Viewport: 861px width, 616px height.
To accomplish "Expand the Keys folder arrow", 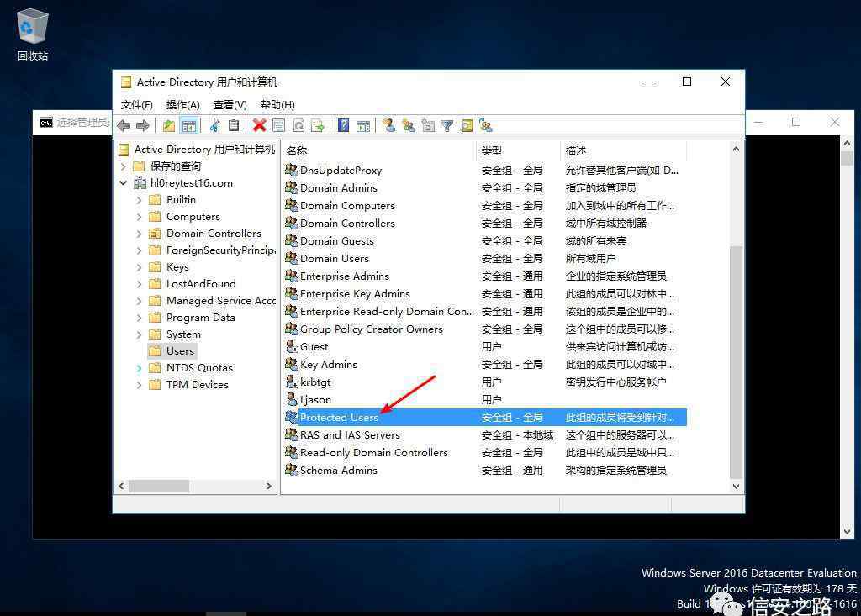I will tap(140, 267).
